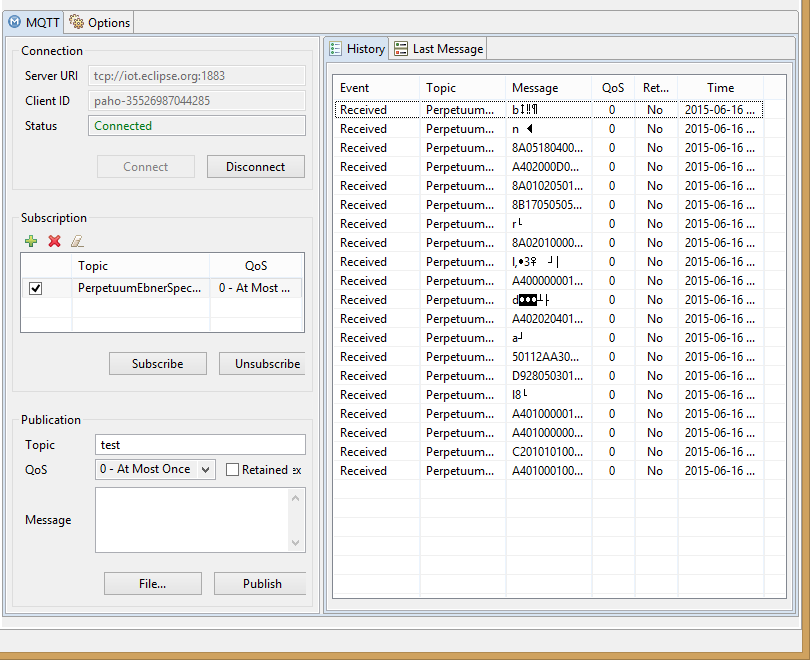Image resolution: width=810 pixels, height=660 pixels.
Task: Select history row with message C201010100...
Action: pos(549,452)
